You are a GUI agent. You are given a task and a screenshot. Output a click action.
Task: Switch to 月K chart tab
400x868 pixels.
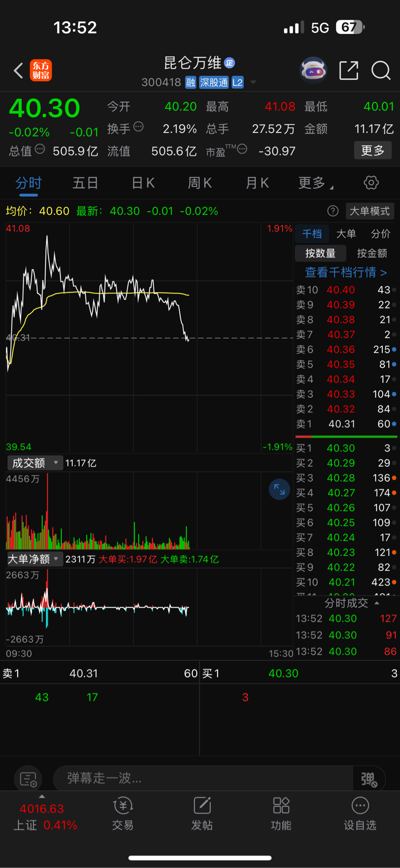[x=257, y=183]
